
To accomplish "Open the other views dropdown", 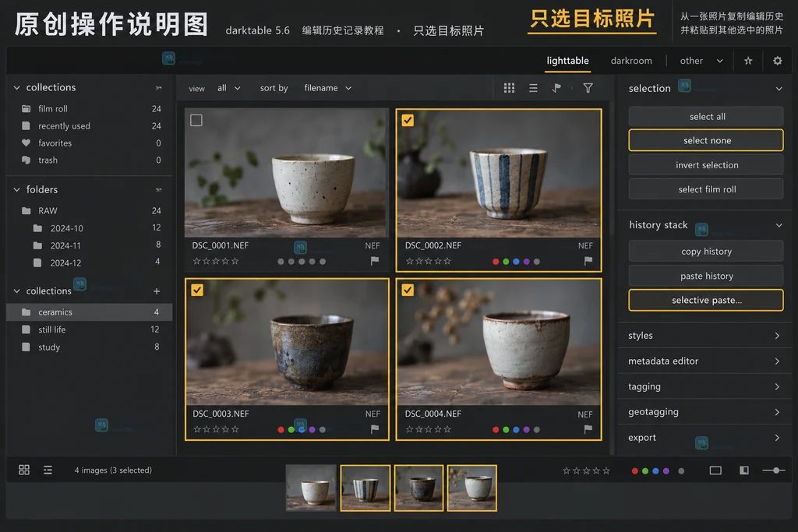I will click(701, 61).
